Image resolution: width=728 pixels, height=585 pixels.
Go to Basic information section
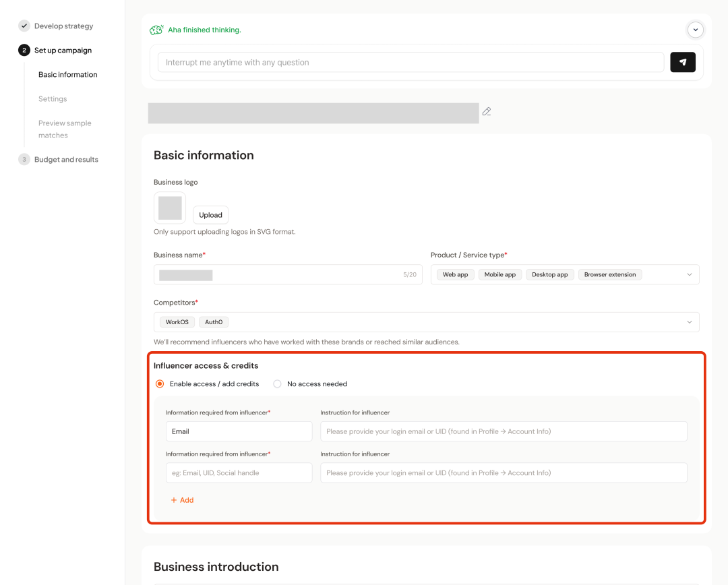coord(67,75)
